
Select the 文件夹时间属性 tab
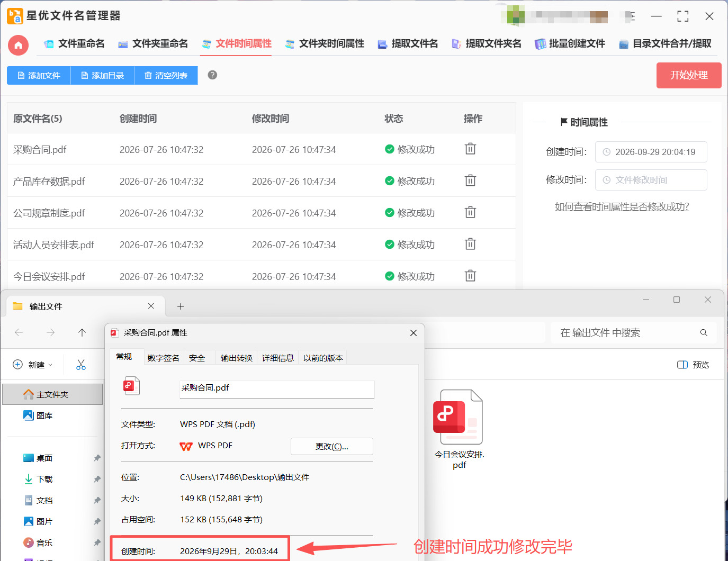(325, 44)
